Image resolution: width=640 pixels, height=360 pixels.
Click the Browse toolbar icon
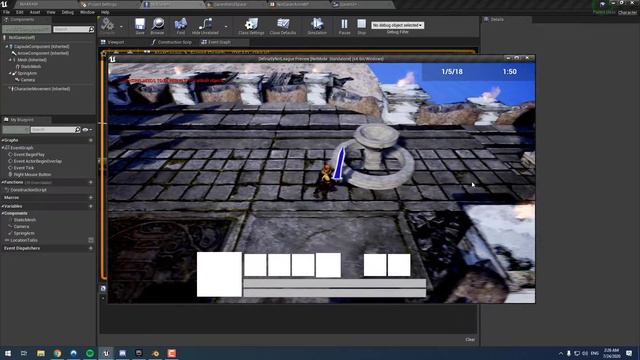click(158, 25)
